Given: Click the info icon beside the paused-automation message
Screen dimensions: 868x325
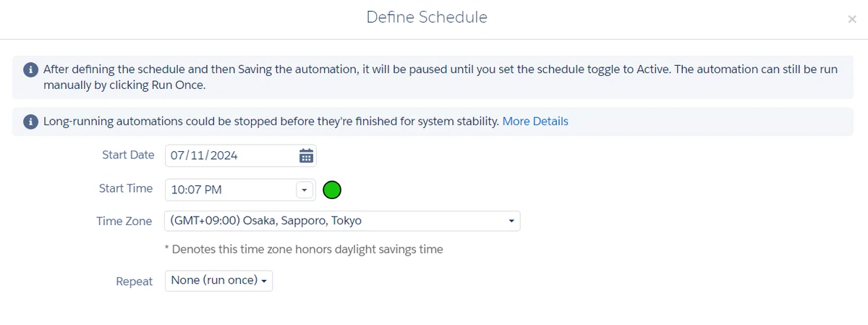Looking at the screenshot, I should pyautogui.click(x=30, y=70).
